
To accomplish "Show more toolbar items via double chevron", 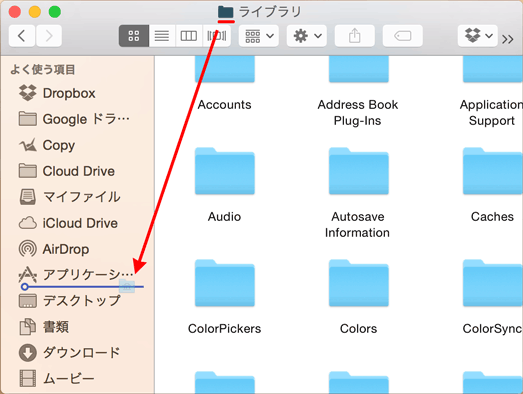I will tap(508, 39).
